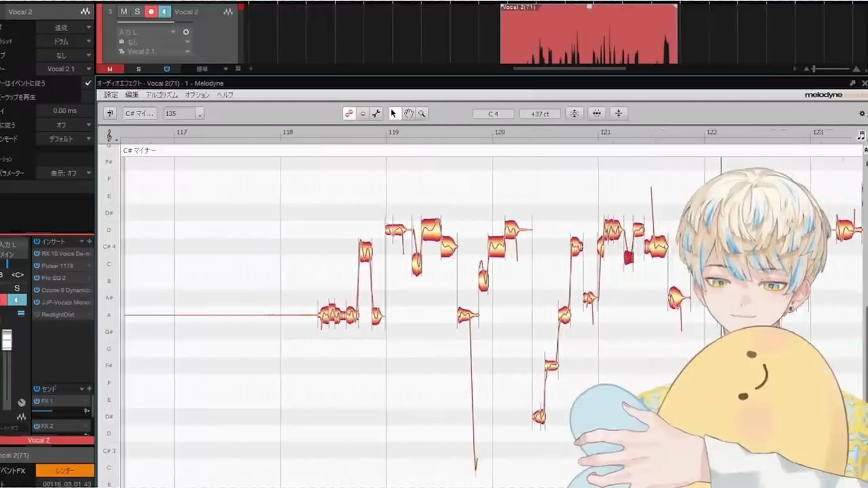
Task: Click the note separation tool icon
Action: tap(376, 114)
